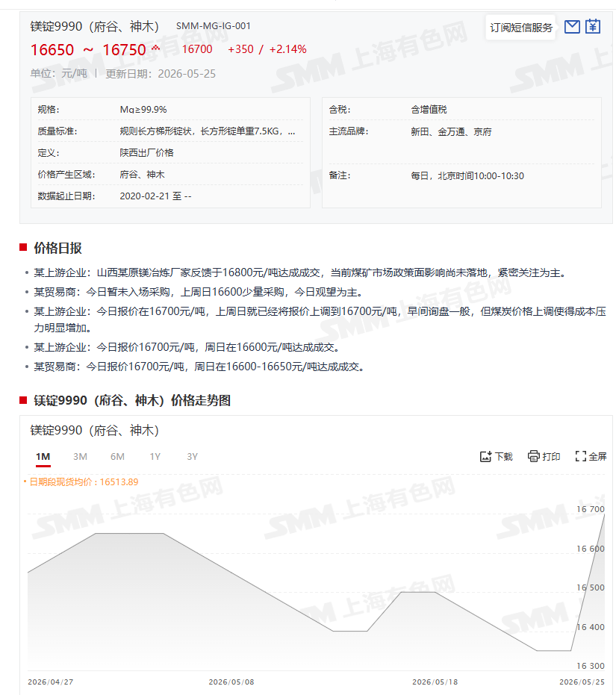Click the 16 700 y-axis label

click(591, 509)
